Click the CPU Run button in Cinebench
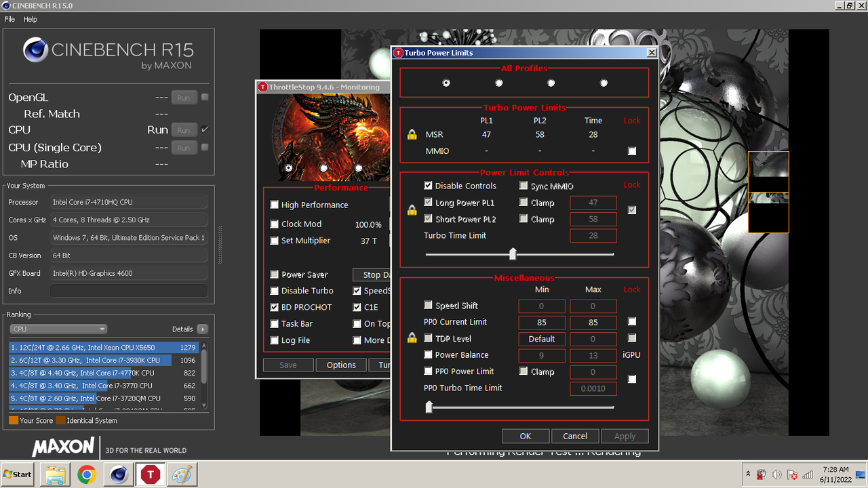The height and width of the screenshot is (488, 868). (x=183, y=130)
